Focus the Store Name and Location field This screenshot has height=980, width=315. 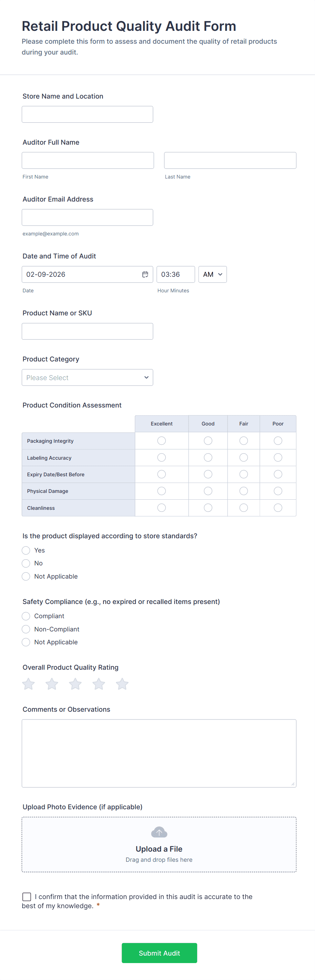tap(87, 114)
